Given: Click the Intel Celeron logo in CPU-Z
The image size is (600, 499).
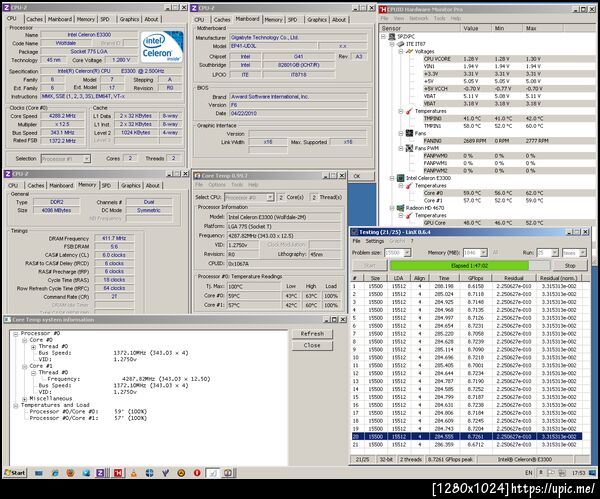Looking at the screenshot, I should tap(162, 47).
